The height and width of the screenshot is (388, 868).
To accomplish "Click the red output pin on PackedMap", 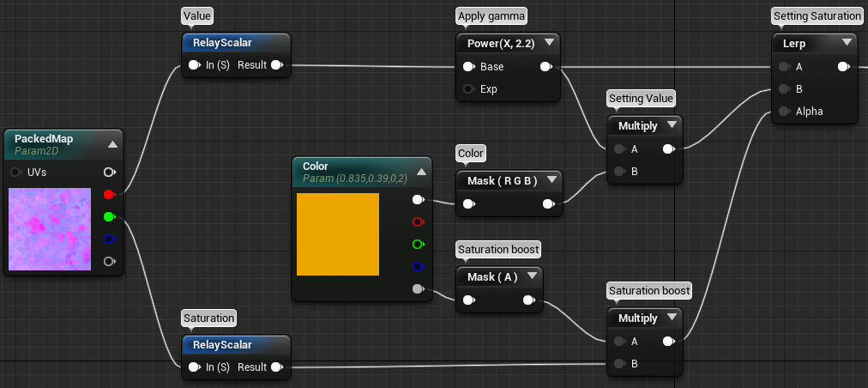I will pos(109,195).
